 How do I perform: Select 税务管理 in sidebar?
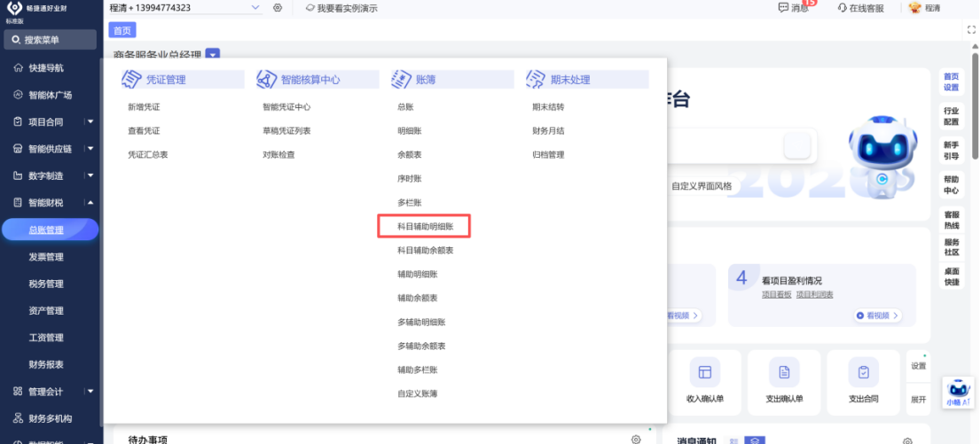46,284
